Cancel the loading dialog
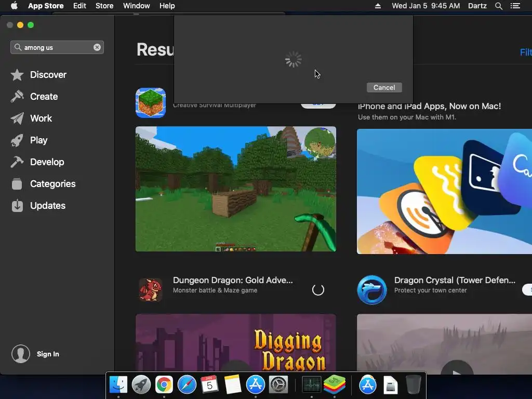The image size is (532, 399). tap(384, 87)
